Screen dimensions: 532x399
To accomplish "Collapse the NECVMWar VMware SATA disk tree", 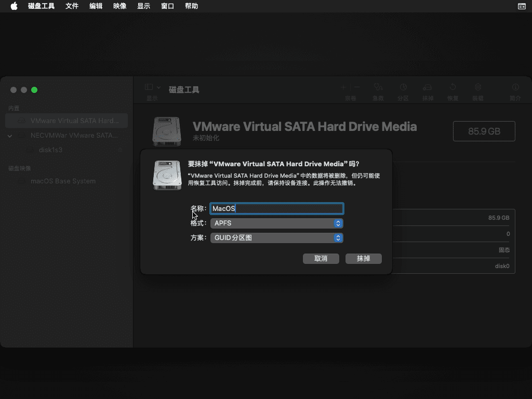I will click(x=10, y=136).
